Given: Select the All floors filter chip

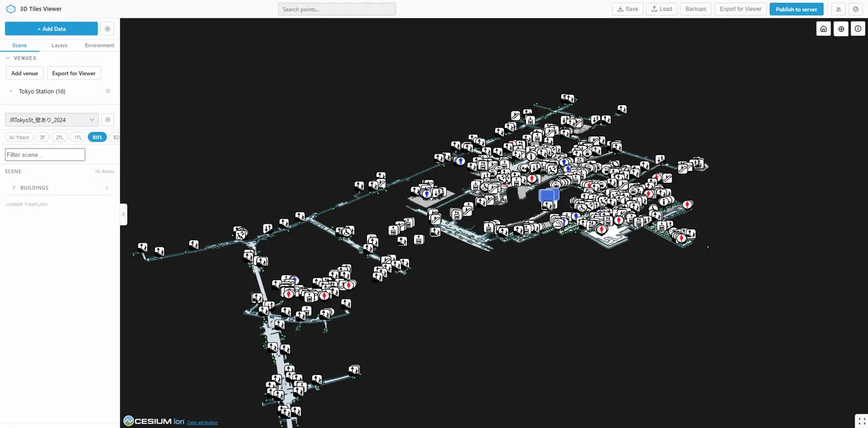Looking at the screenshot, I should pos(19,137).
